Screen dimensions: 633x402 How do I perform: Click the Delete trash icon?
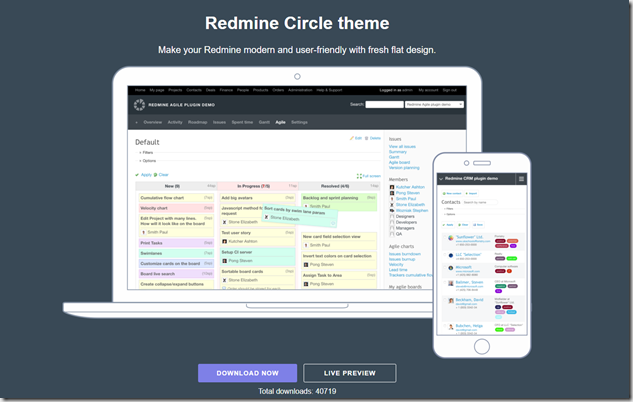pos(367,138)
